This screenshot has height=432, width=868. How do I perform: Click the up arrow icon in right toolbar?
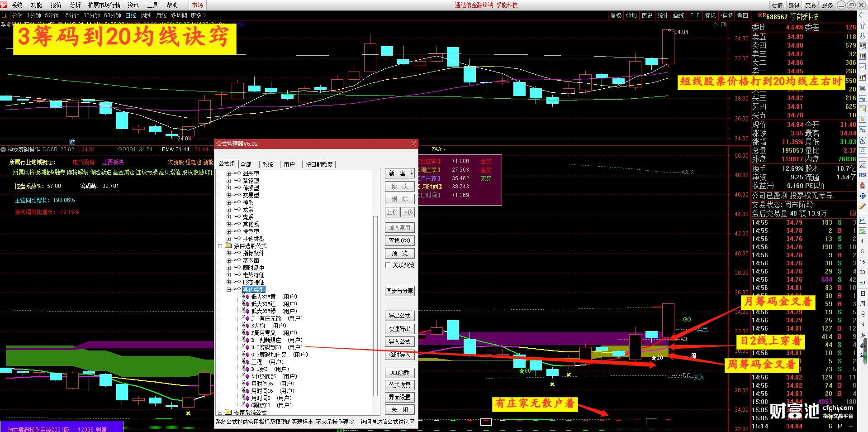point(863,25)
